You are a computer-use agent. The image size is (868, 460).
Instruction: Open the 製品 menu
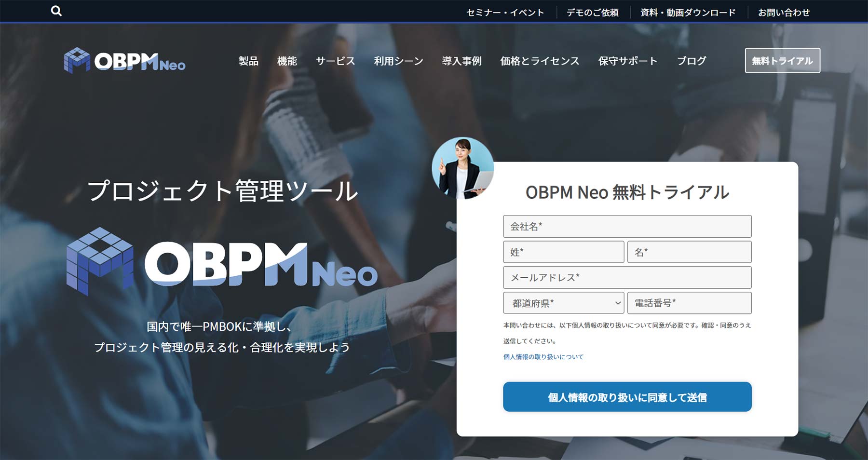[248, 61]
